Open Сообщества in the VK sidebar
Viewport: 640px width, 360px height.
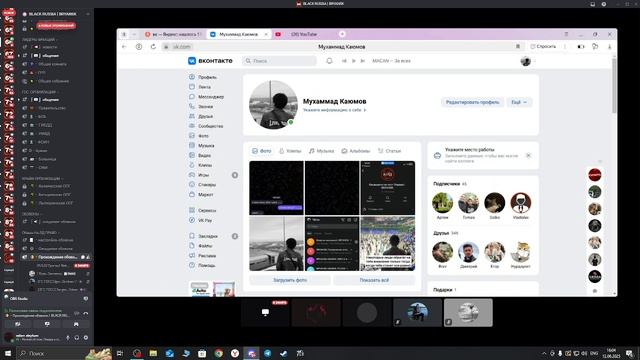click(x=206, y=126)
